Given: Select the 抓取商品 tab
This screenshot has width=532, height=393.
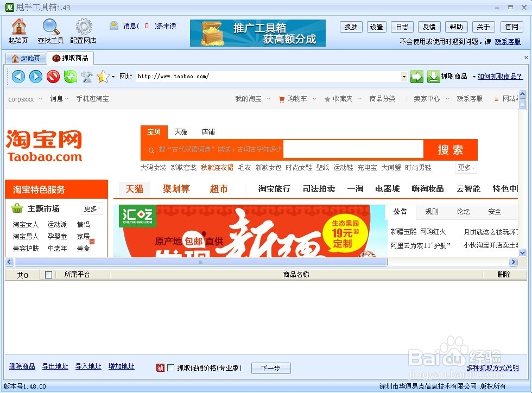Looking at the screenshot, I should [70, 58].
